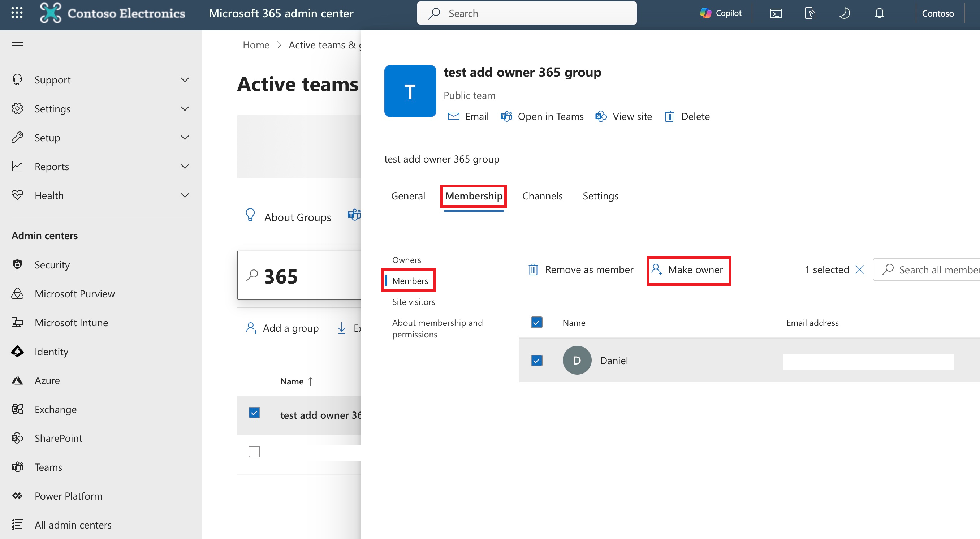Click the top Search box
Image resolution: width=980 pixels, height=539 pixels.
coord(527,13)
